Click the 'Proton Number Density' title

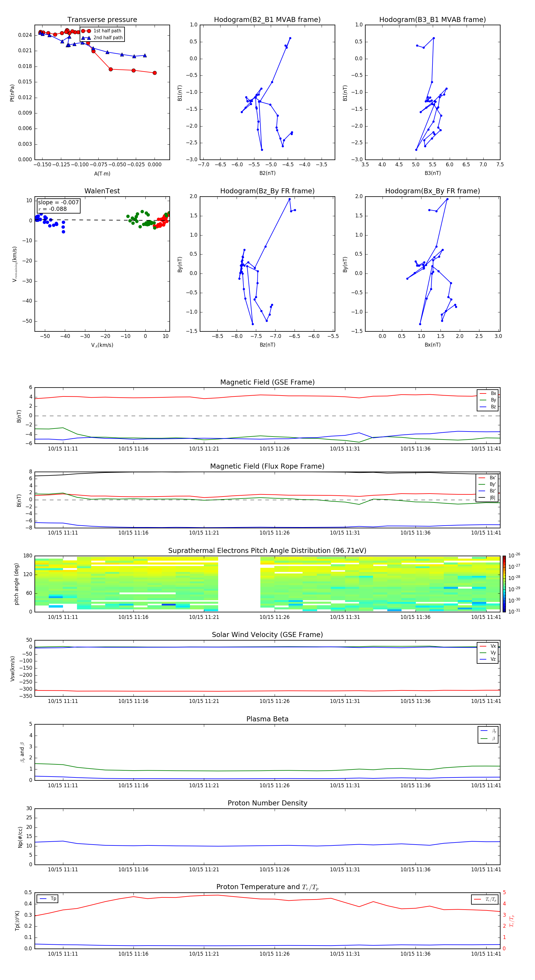point(267,803)
